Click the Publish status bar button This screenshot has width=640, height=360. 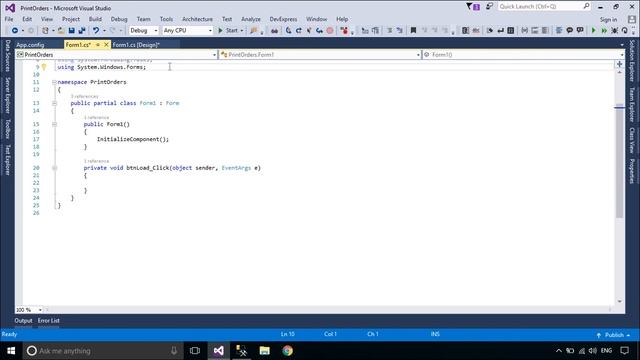pyautogui.click(x=613, y=335)
